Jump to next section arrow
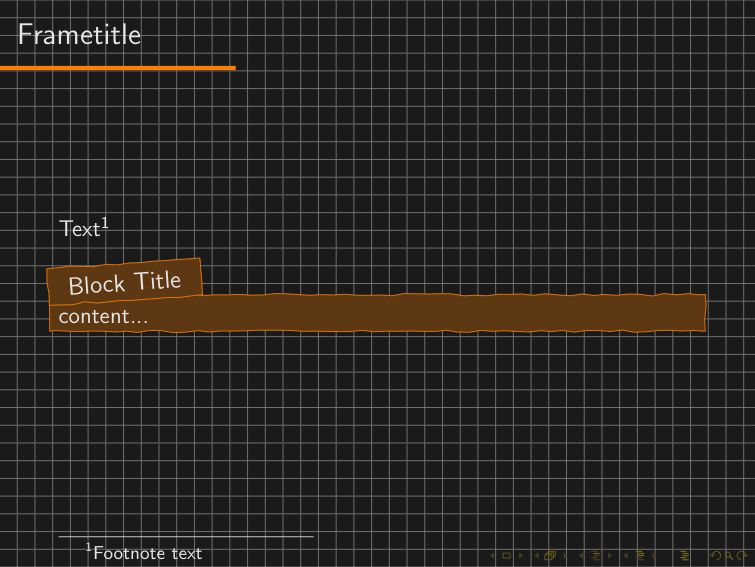The image size is (755, 567). pos(654,556)
